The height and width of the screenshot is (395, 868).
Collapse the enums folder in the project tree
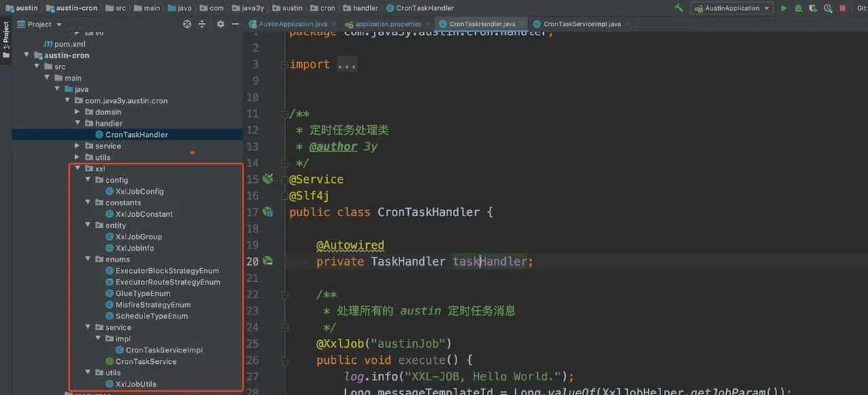[87, 259]
